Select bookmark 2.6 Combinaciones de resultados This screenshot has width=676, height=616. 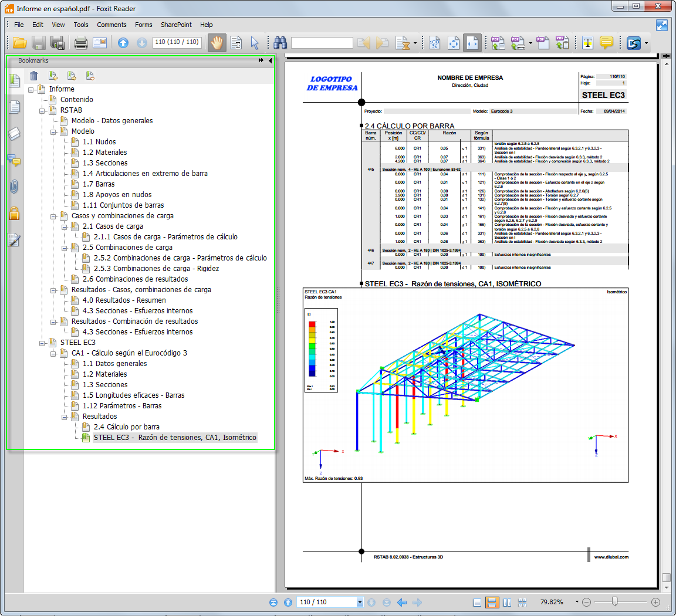click(x=136, y=279)
